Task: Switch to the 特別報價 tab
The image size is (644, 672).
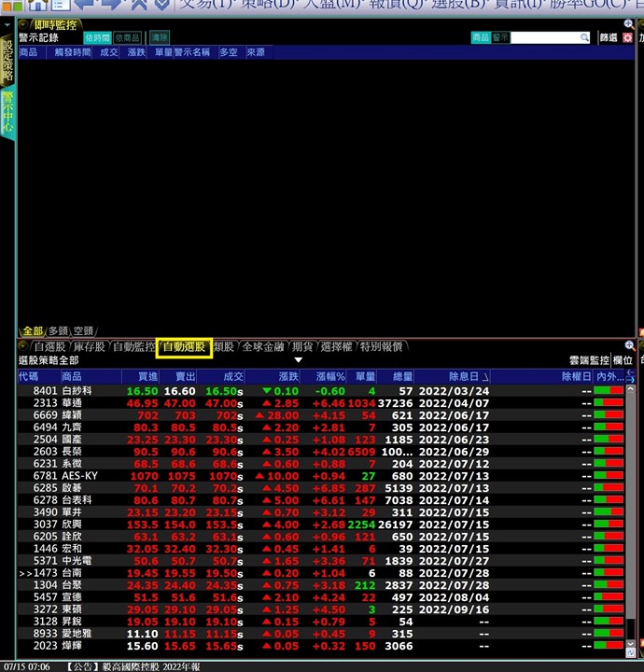Action: coord(381,346)
